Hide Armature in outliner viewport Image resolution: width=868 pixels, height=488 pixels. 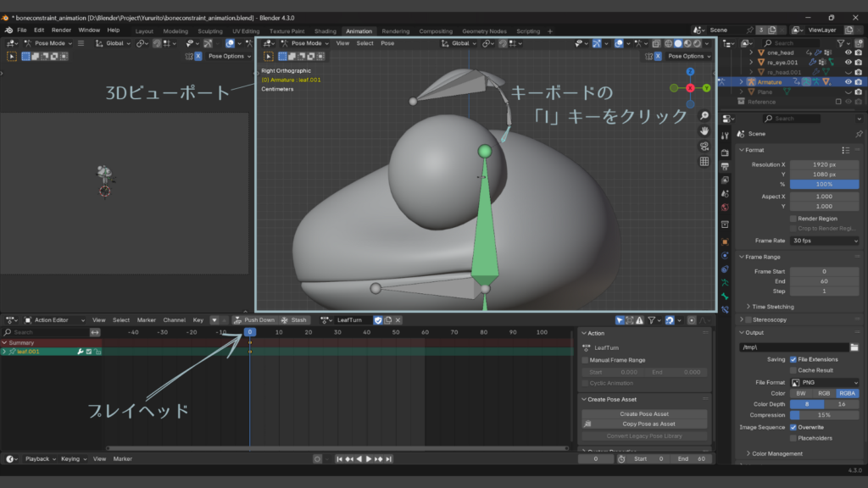848,82
